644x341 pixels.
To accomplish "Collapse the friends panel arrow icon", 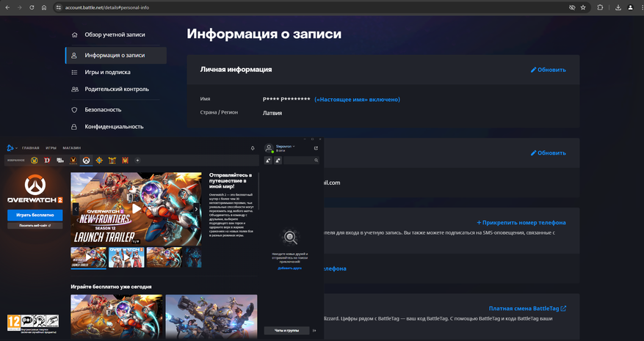I will tap(314, 330).
